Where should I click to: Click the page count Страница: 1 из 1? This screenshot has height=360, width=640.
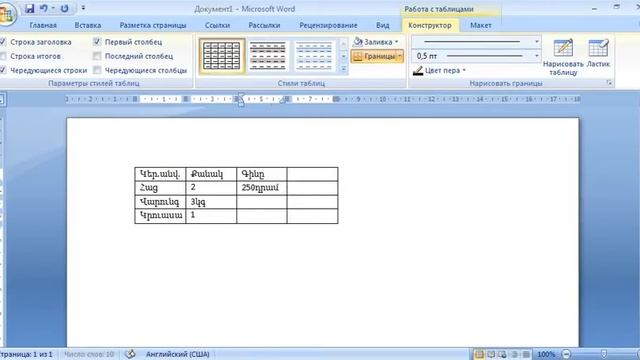[x=26, y=354]
